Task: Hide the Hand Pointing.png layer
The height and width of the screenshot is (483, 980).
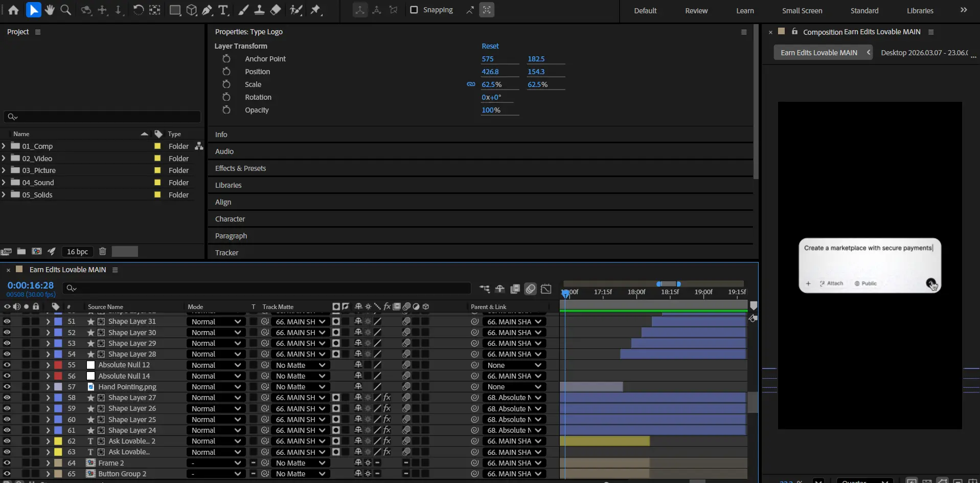Action: (7, 387)
